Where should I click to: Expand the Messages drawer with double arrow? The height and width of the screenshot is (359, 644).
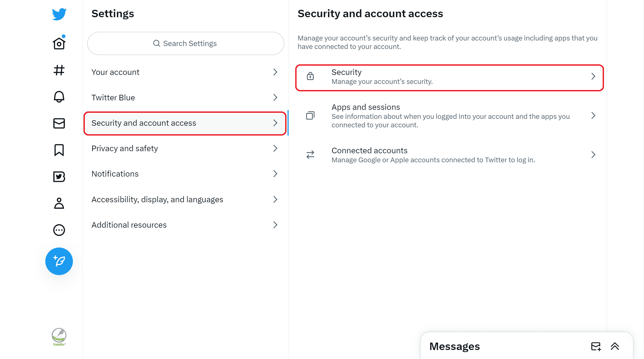tap(615, 346)
